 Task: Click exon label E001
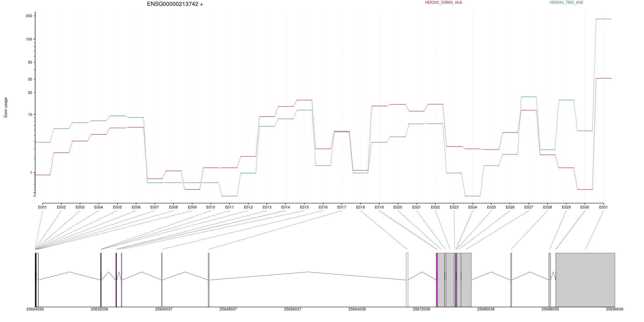(42, 207)
